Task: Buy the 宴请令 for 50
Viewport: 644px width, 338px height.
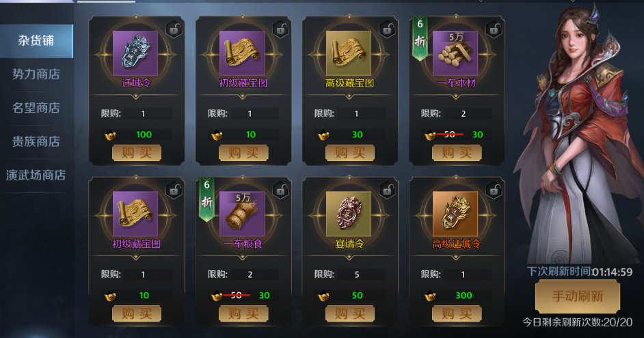Action: (350, 314)
